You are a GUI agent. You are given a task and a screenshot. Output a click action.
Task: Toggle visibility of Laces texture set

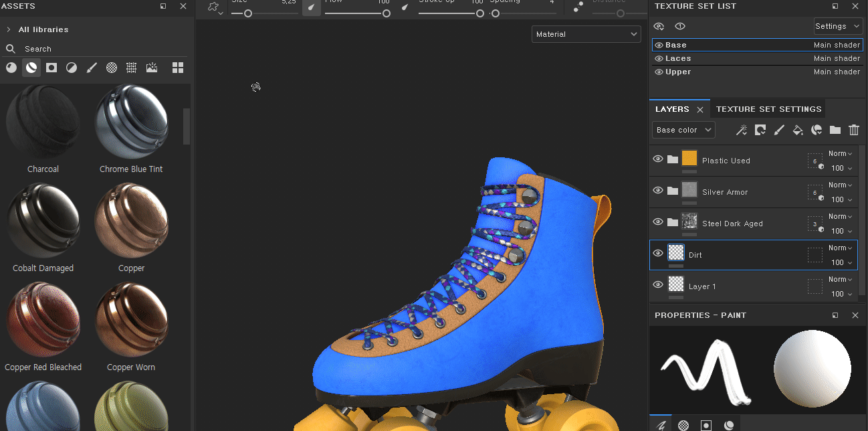click(659, 58)
